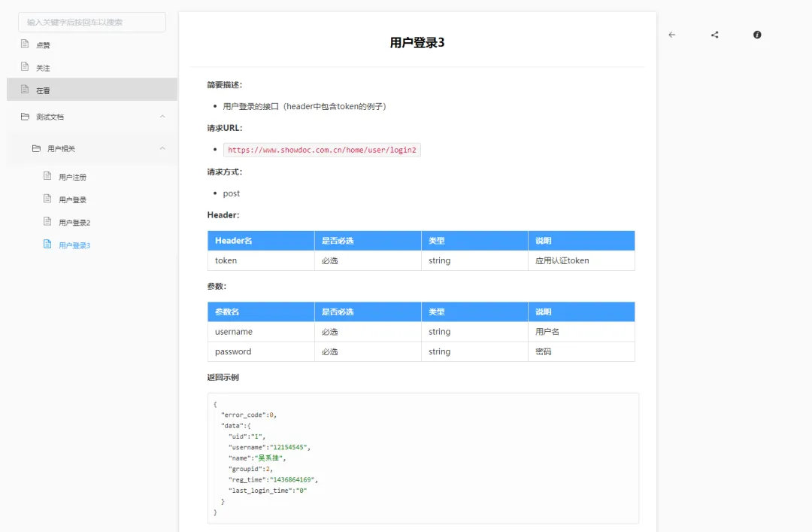The image size is (812, 532).
Task: Select 用户登录2 in the sidebar
Action: coord(74,221)
